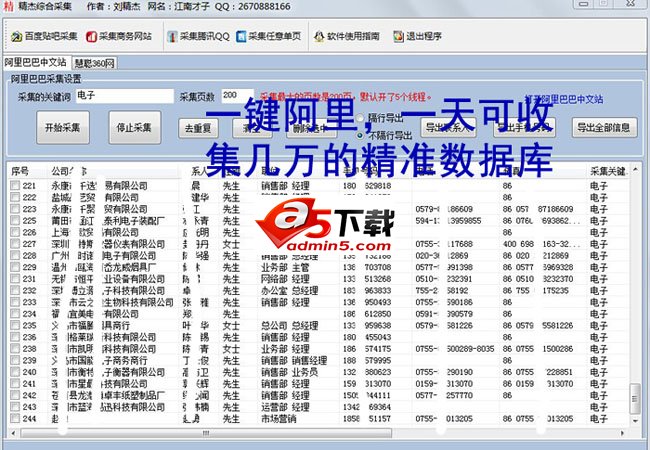Check the checkbox for row 223
The height and width of the screenshot is (450, 650).
15,208
